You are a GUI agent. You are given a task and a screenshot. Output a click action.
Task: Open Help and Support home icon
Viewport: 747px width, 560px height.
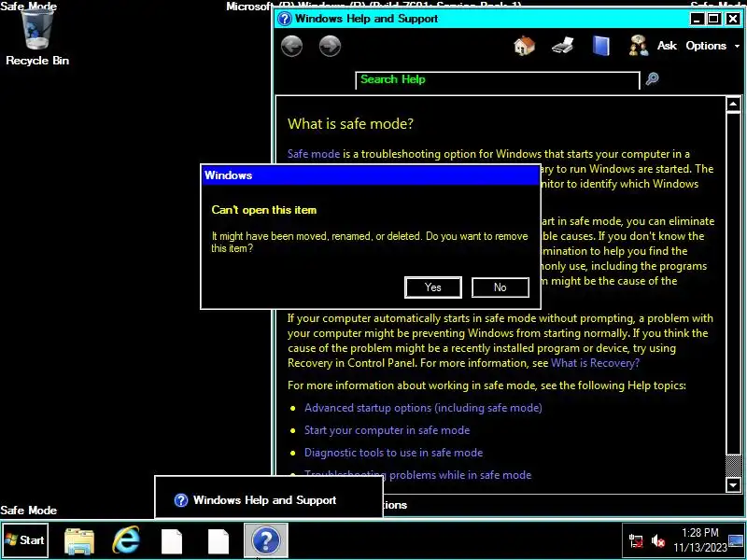point(525,46)
